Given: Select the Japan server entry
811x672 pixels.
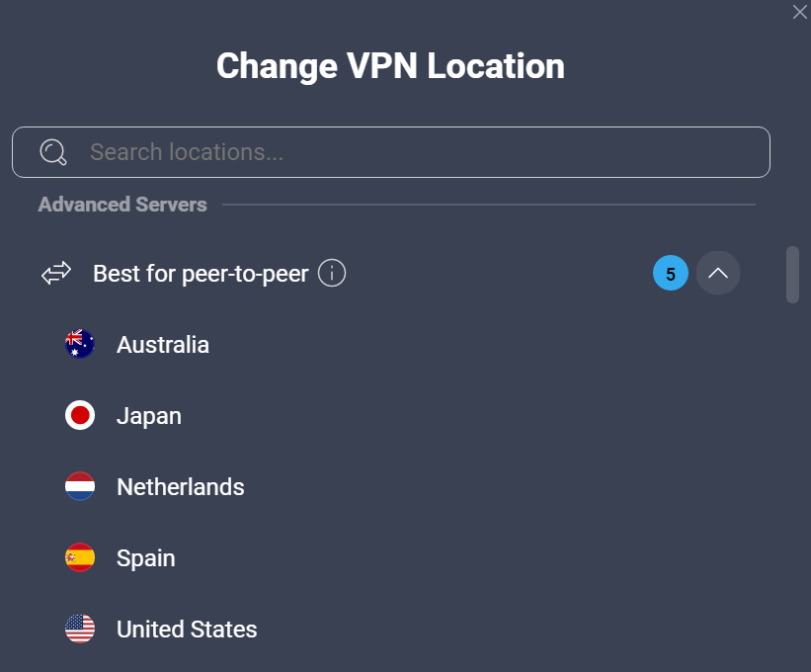Looking at the screenshot, I should 149,415.
